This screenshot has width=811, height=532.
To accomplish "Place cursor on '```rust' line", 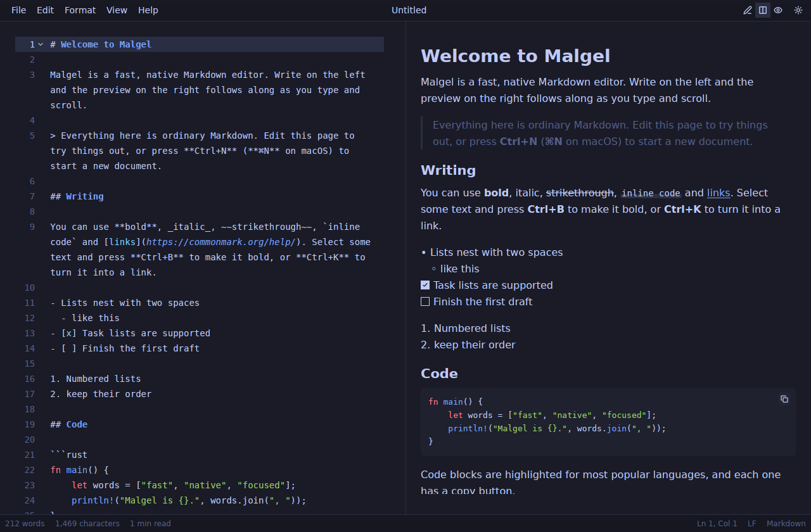I will coord(69,455).
